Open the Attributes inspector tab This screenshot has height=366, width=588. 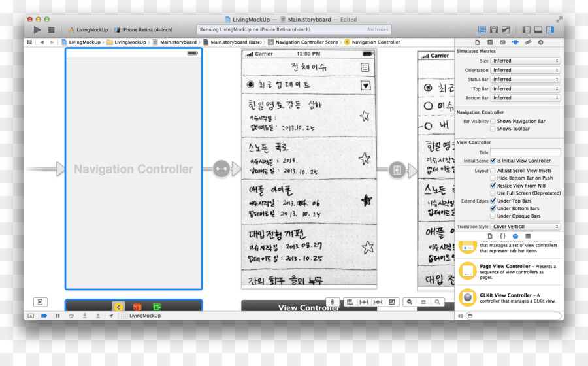pos(515,42)
